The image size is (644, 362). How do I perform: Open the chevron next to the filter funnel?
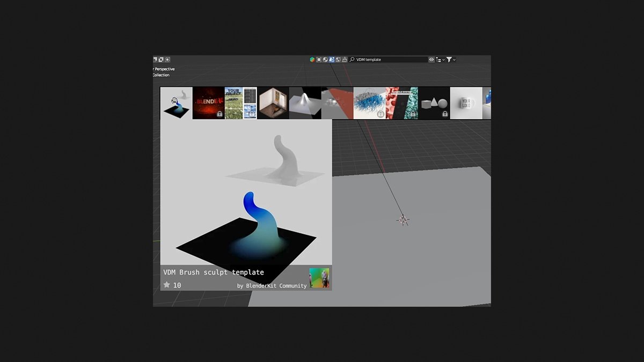tap(455, 59)
